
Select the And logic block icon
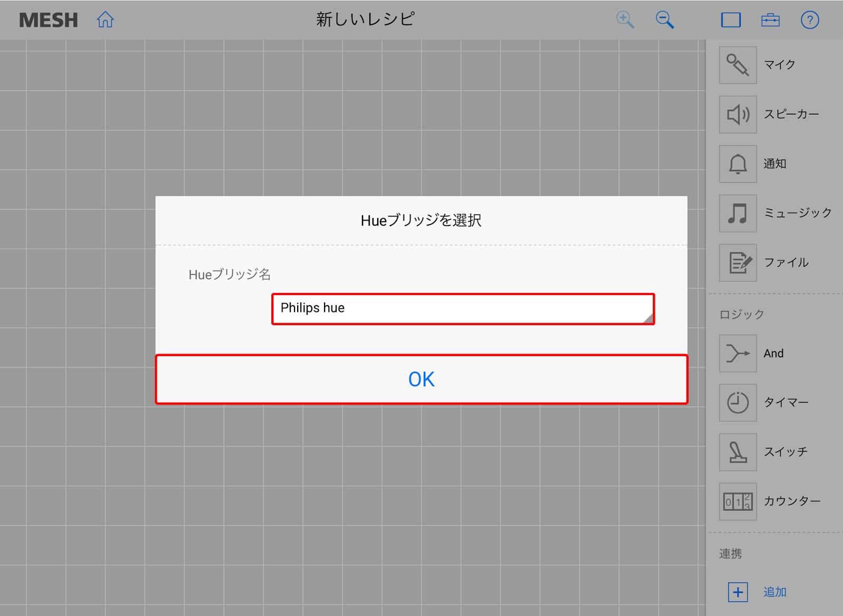point(738,353)
